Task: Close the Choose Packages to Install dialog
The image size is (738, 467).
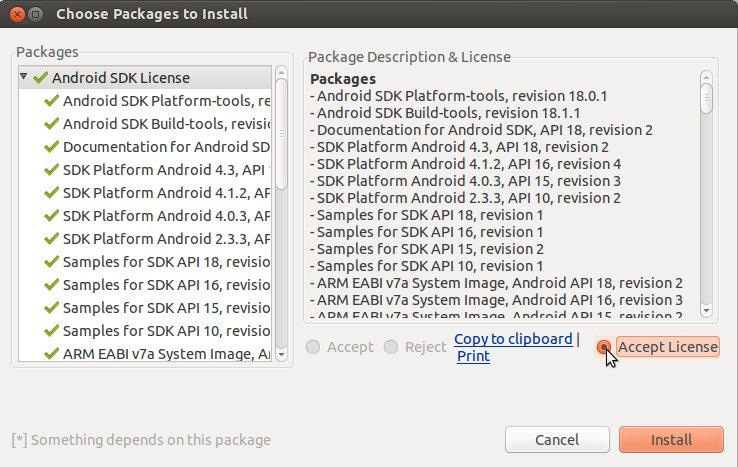Action: tap(17, 14)
